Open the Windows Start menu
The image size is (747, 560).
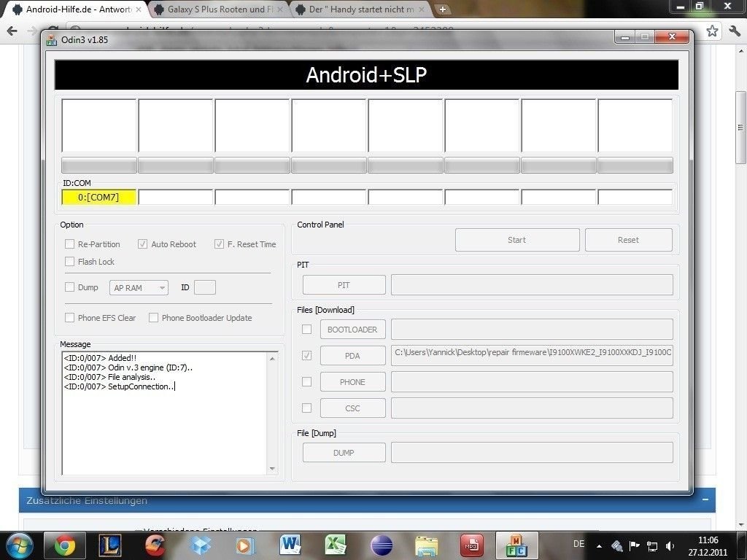click(19, 545)
